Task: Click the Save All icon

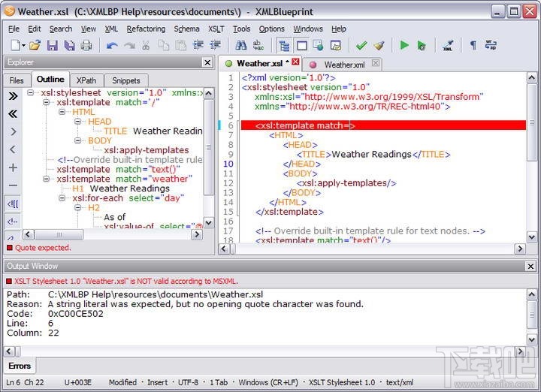Action: point(69,45)
